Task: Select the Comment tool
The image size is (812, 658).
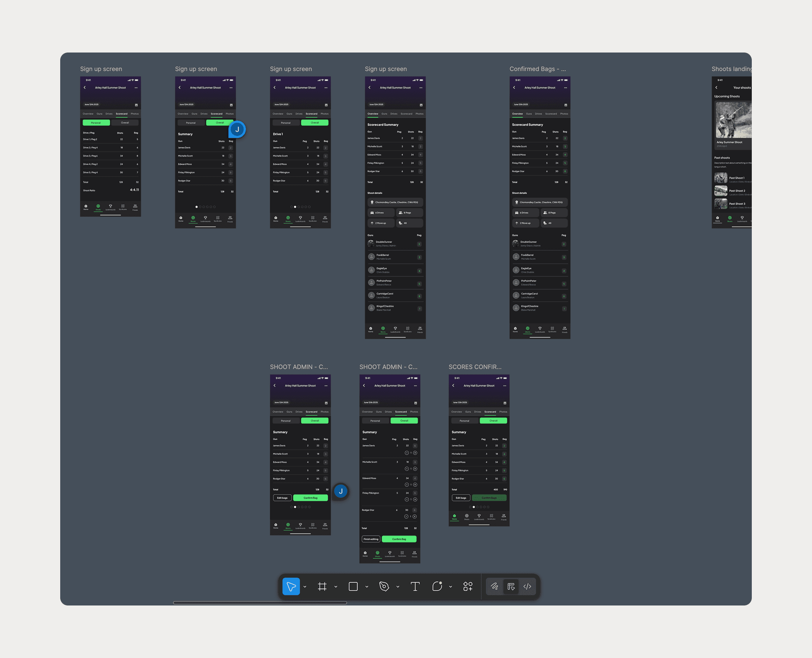Action: click(437, 587)
